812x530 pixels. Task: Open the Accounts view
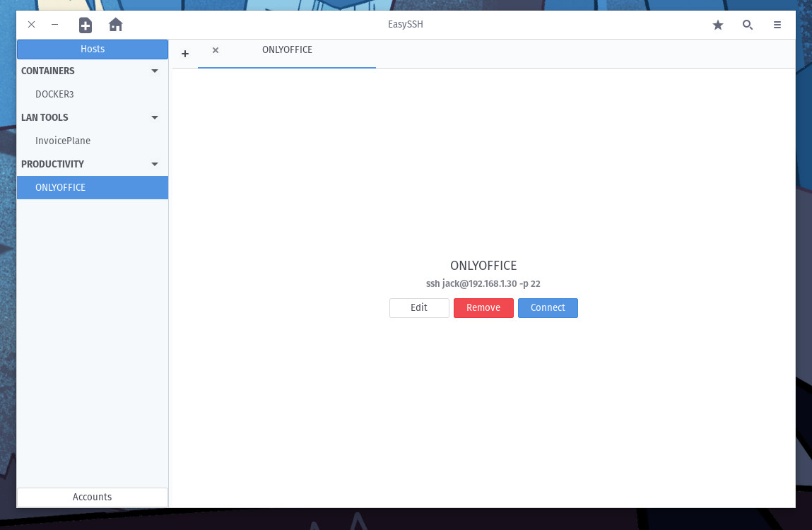(x=92, y=497)
